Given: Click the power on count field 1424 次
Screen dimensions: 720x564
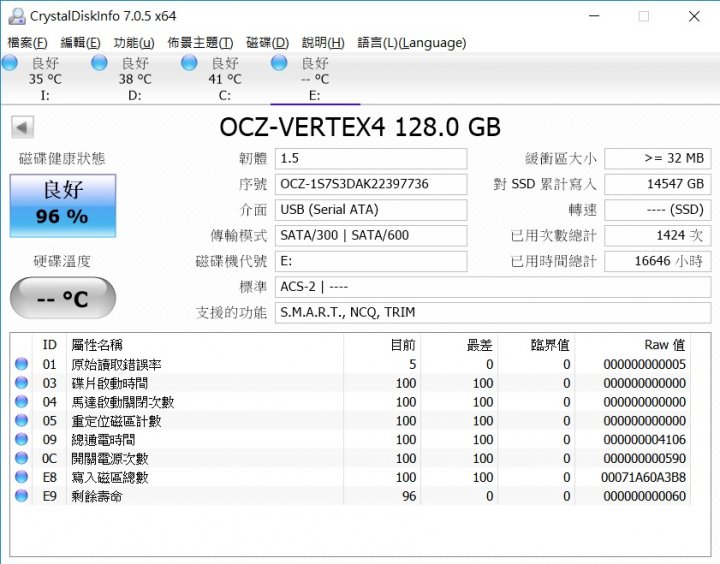Looking at the screenshot, I should coord(658,236).
